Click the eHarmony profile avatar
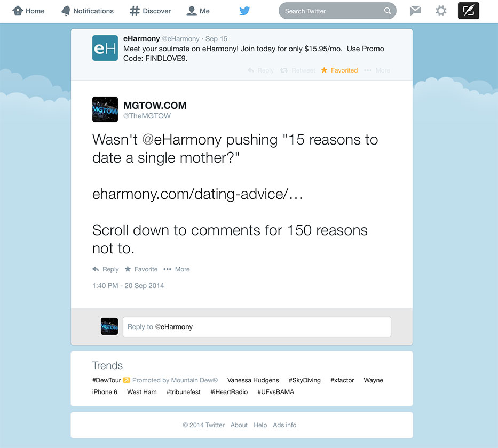The width and height of the screenshot is (498, 448). (x=105, y=48)
